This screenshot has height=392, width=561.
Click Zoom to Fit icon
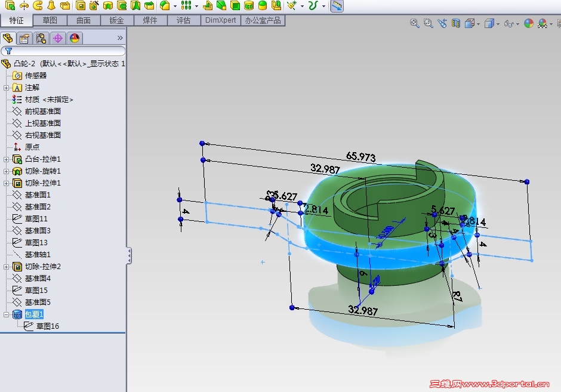[x=414, y=24]
